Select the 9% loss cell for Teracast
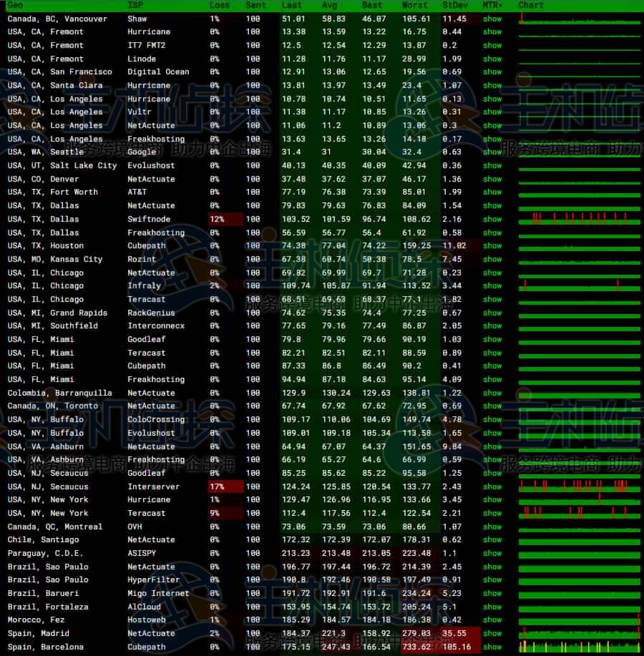Viewport: 644px width, 656px height. click(225, 514)
